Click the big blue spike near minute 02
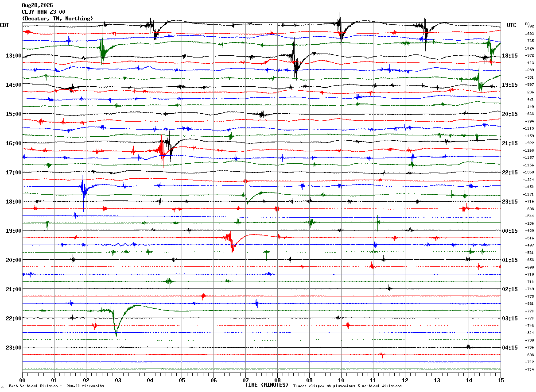The image size is (536, 392). pyautogui.click(x=83, y=190)
